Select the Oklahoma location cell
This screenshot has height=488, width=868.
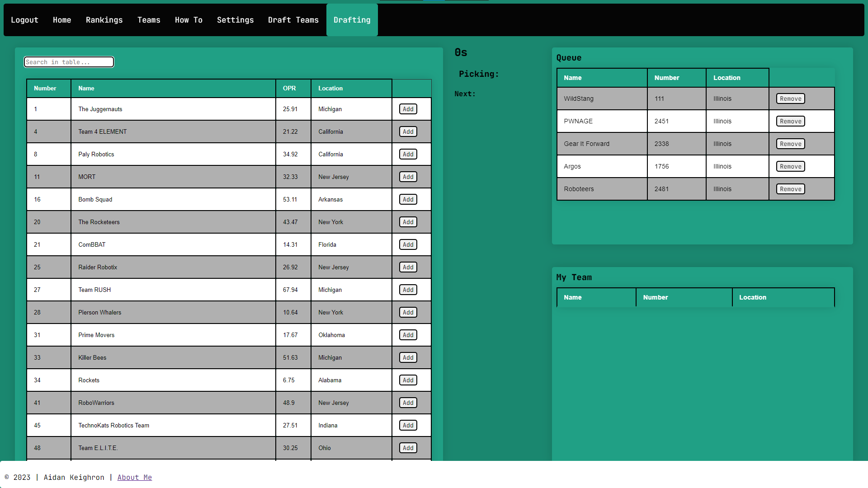[x=351, y=335]
